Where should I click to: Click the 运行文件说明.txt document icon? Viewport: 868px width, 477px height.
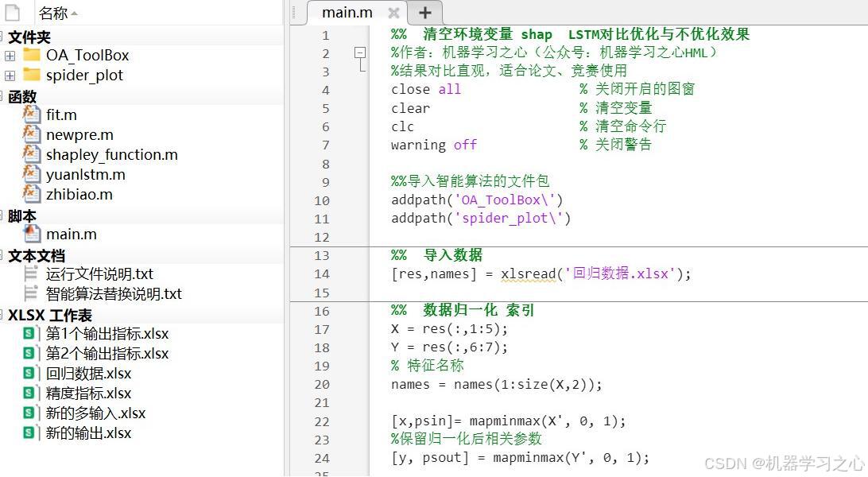tap(31, 274)
